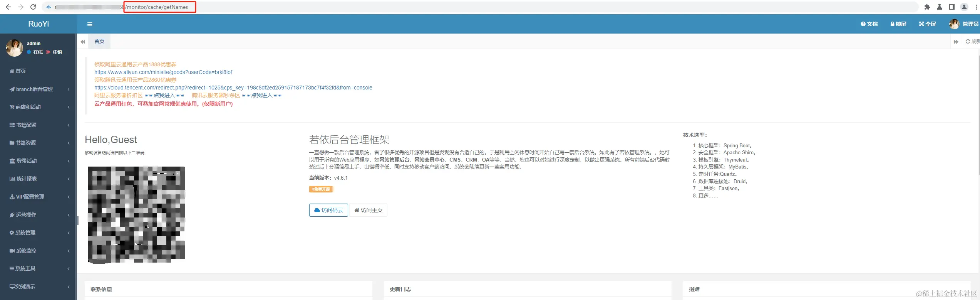Expand the 系统管理 menu

click(x=38, y=233)
